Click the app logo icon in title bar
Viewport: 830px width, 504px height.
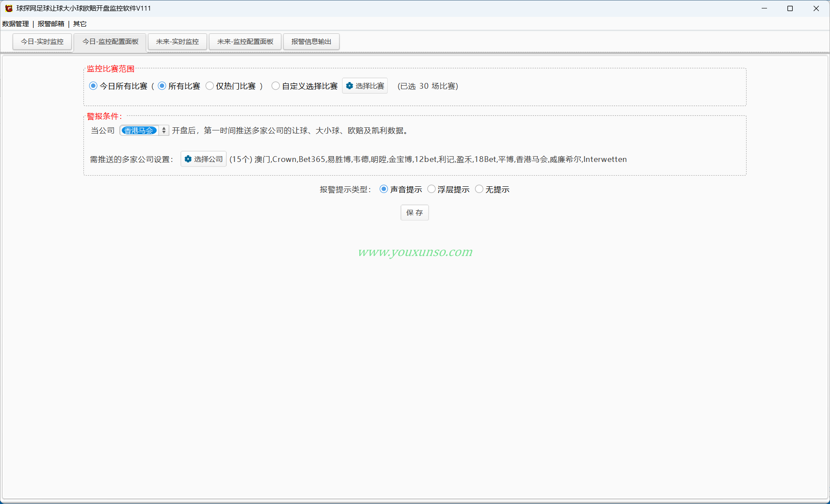[9, 8]
